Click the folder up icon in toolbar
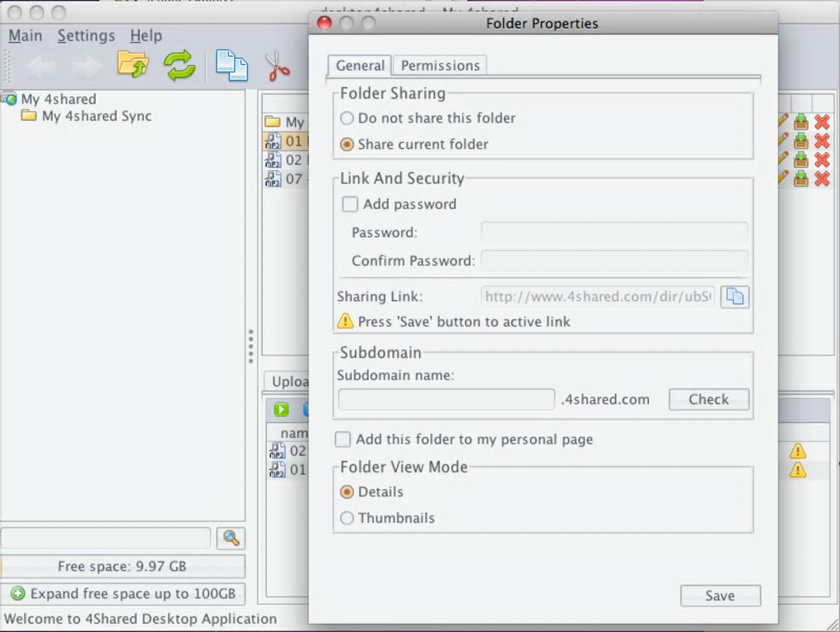The width and height of the screenshot is (840, 632). (x=133, y=65)
